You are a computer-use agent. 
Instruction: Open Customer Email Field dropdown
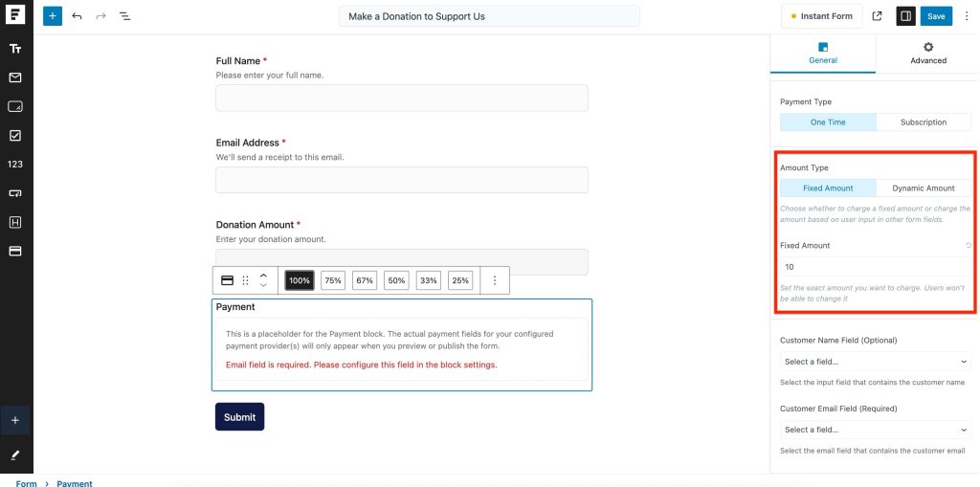click(876, 430)
